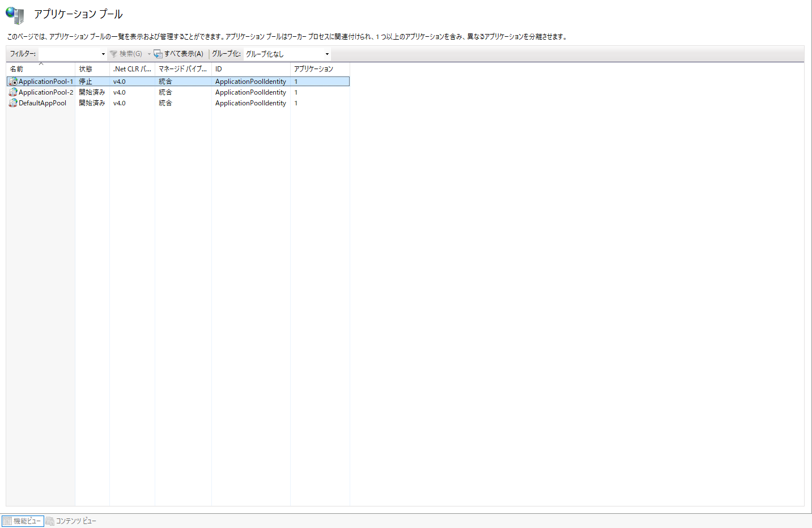This screenshot has height=528, width=812.
Task: Open the グループ化 grouping dropdown
Action: [287, 54]
